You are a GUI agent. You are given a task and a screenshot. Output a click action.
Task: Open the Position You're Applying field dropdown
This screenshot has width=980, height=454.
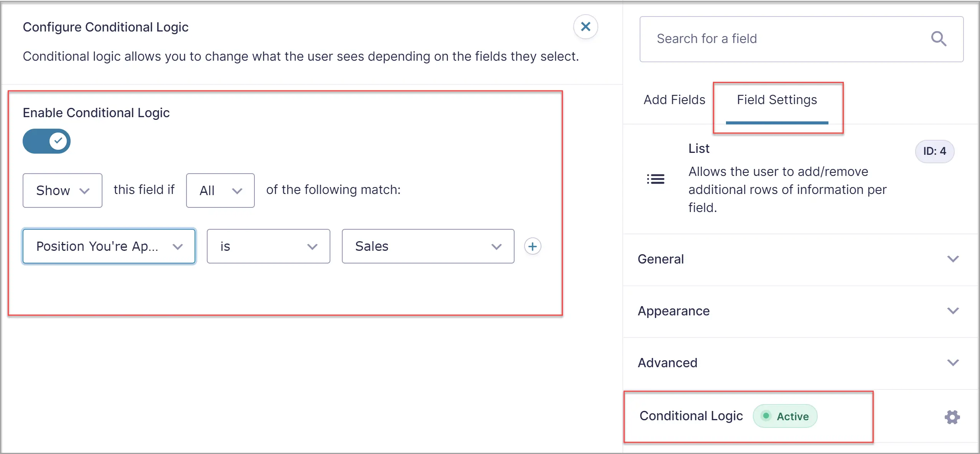click(109, 246)
